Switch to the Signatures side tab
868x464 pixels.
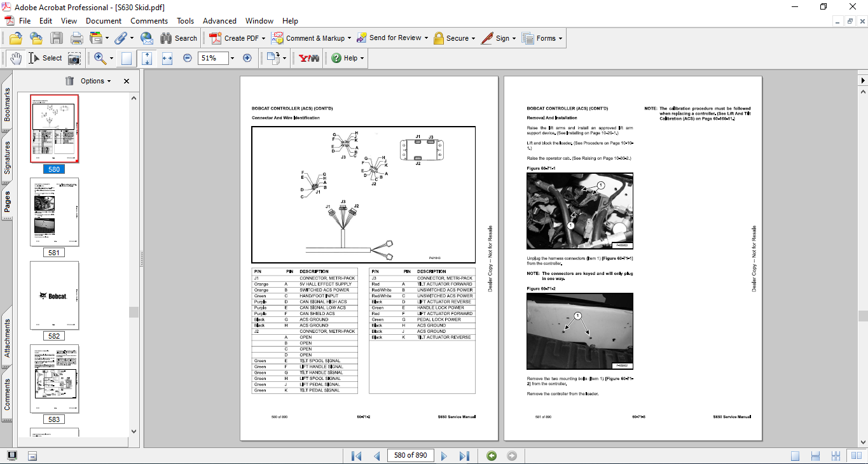coord(7,157)
